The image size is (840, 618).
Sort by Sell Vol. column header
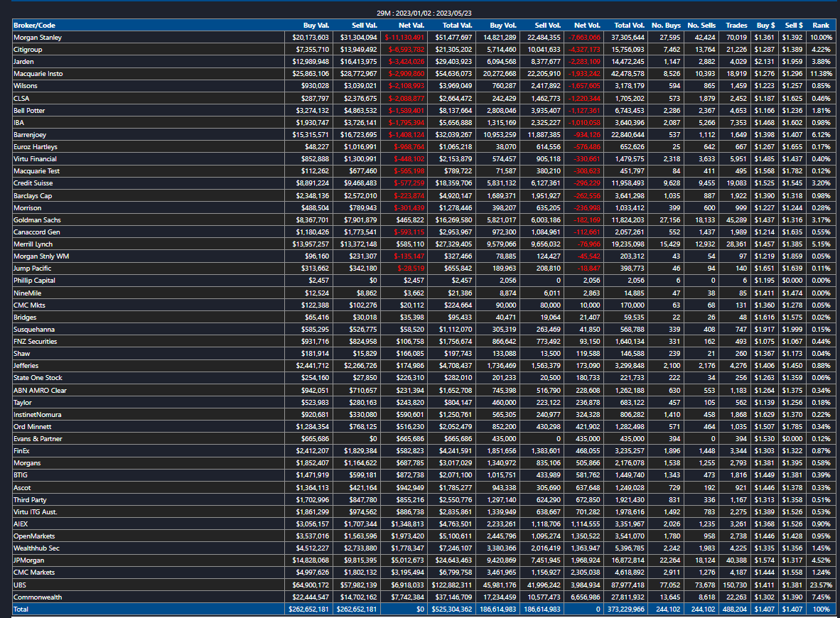tap(547, 25)
